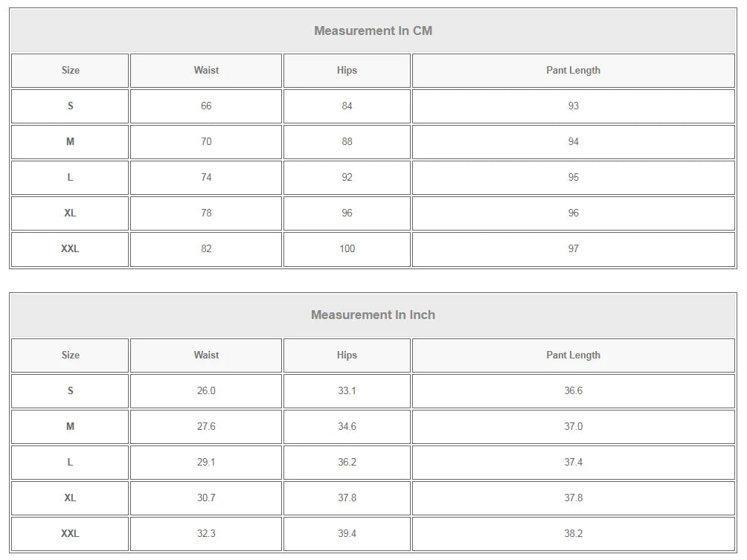The image size is (747, 560).
Task: Select the waist value 30.7 cell
Action: pyautogui.click(x=206, y=498)
